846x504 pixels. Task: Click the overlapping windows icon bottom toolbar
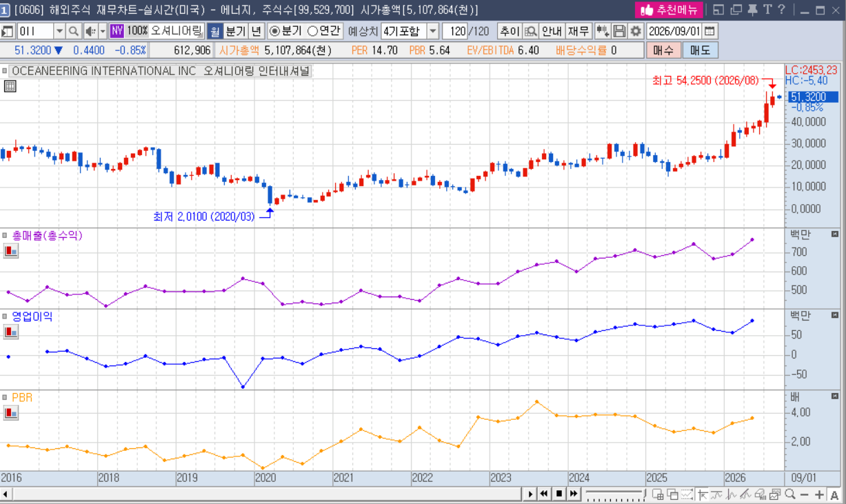pyautogui.click(x=672, y=494)
